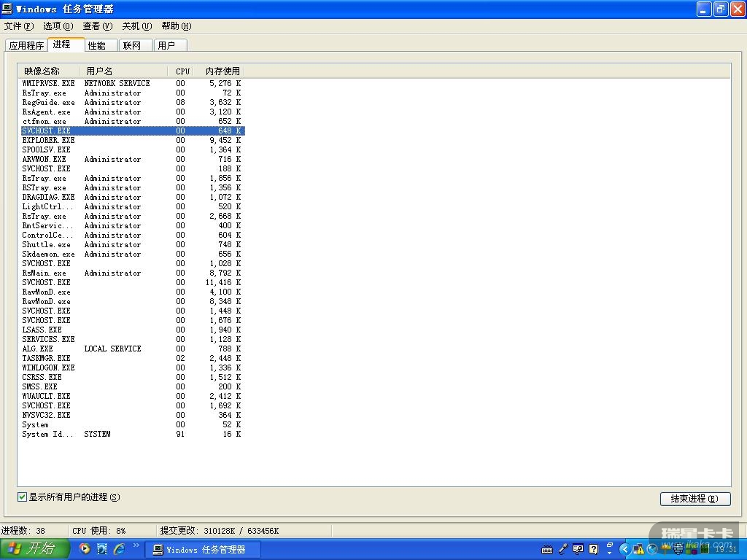Switch to the 应用程序 (Applications) tab

click(27, 45)
